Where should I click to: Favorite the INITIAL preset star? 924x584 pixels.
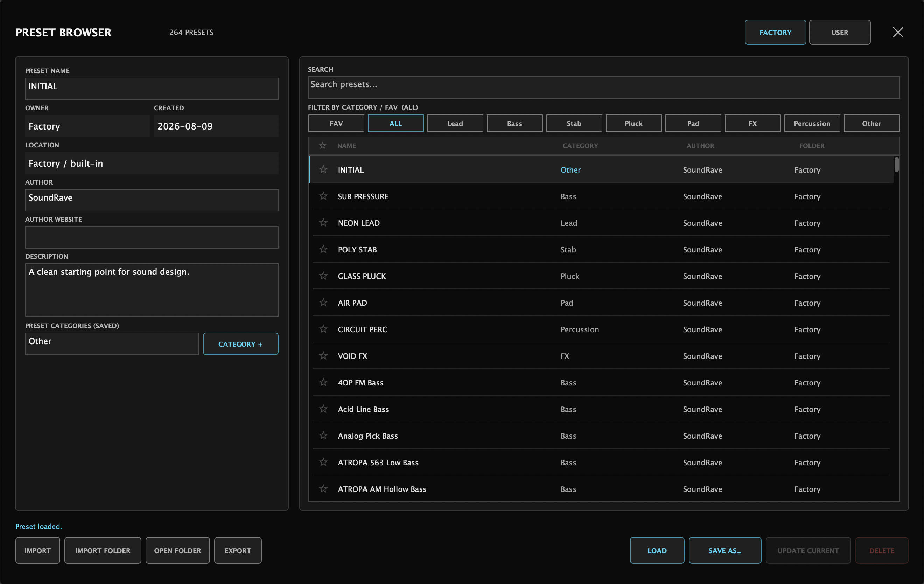[x=323, y=169]
